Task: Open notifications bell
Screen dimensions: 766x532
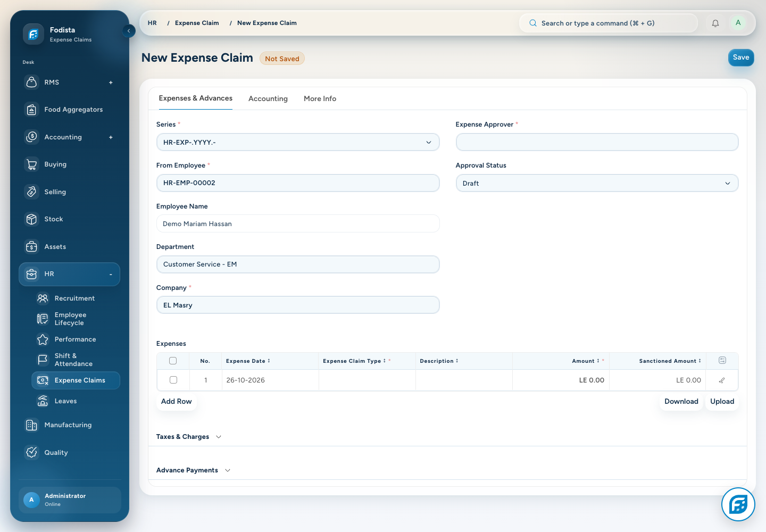Action: coord(715,23)
